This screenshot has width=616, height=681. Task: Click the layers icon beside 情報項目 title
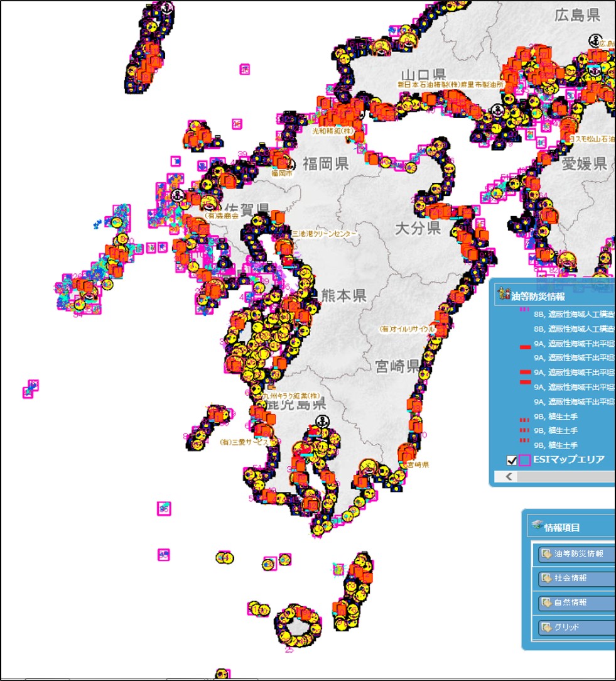click(x=536, y=526)
